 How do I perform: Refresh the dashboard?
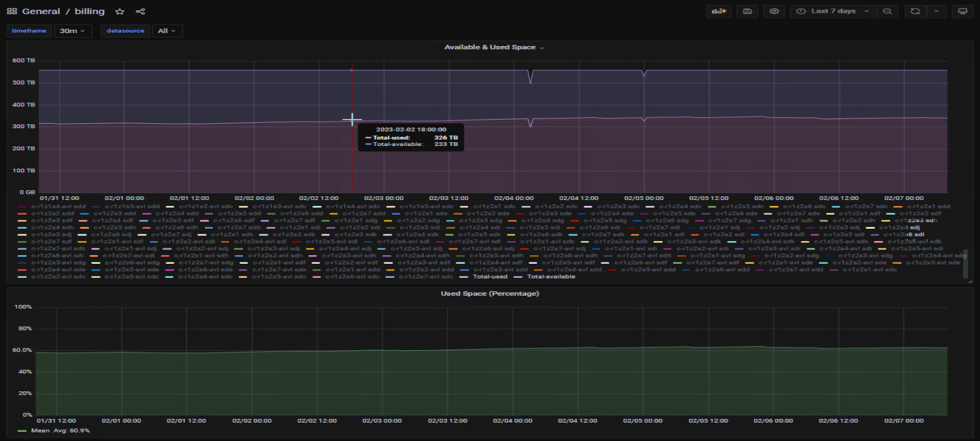[x=915, y=11]
